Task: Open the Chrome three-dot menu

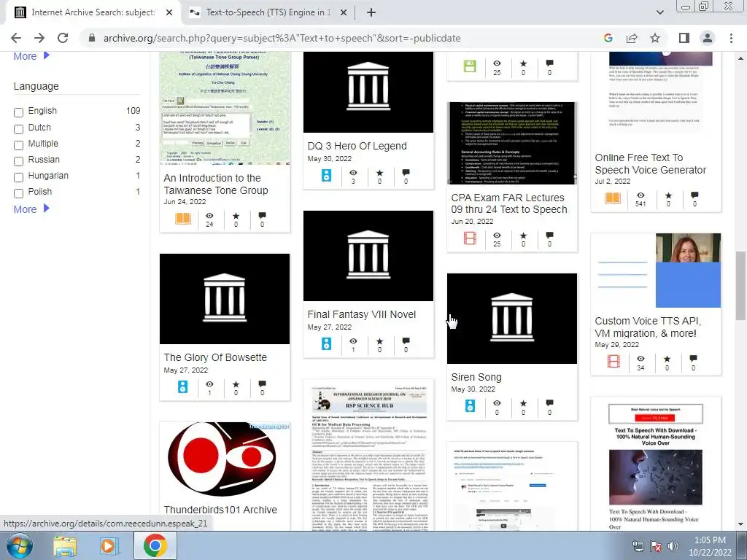Action: click(x=731, y=38)
